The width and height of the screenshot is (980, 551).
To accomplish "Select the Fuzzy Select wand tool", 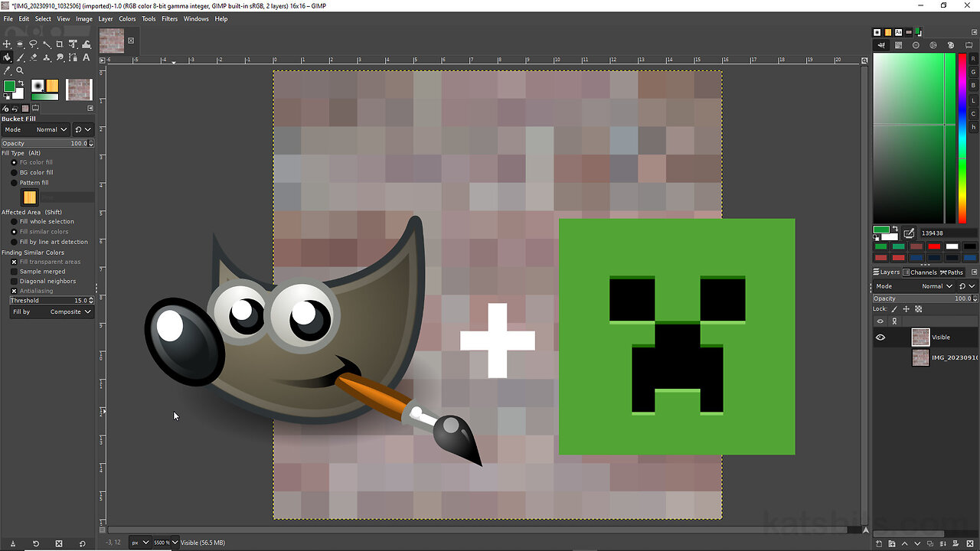I will coord(47,44).
